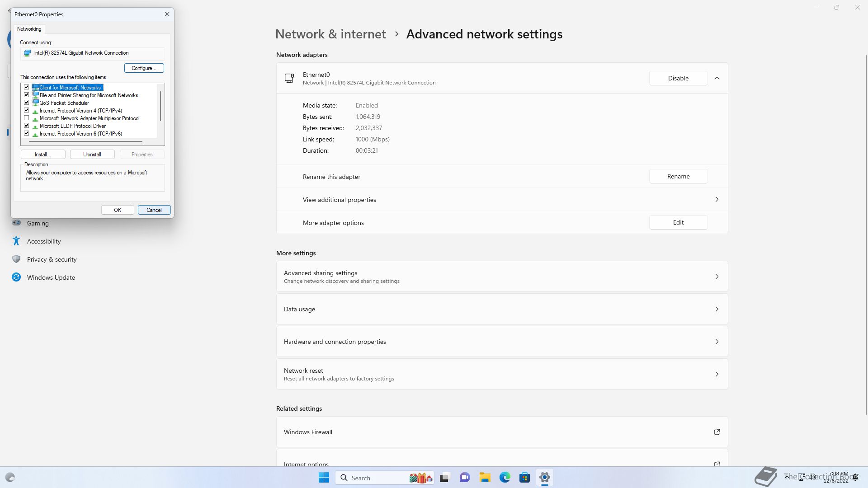Close the Ethernet0 Properties dialog
The width and height of the screenshot is (868, 488).
click(167, 14)
